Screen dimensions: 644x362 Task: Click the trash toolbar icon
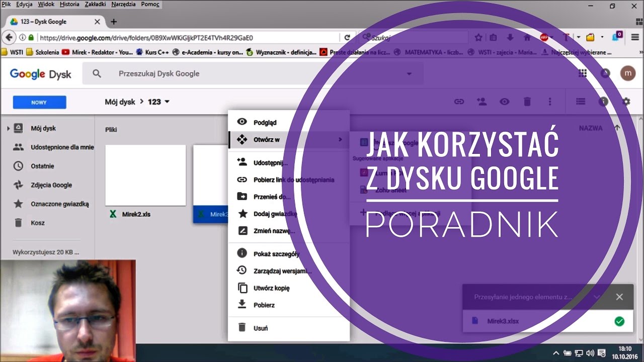click(527, 102)
